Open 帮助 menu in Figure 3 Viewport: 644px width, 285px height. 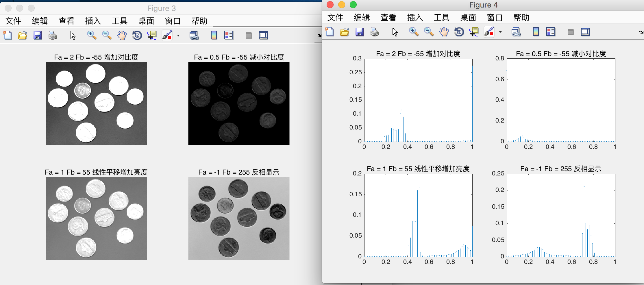199,21
